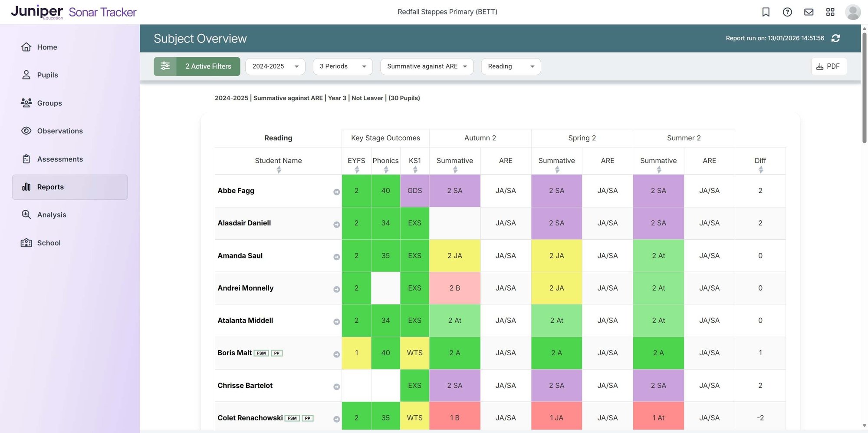Expand the 3 Periods dropdown
Screen dimensions: 868x433
point(342,66)
